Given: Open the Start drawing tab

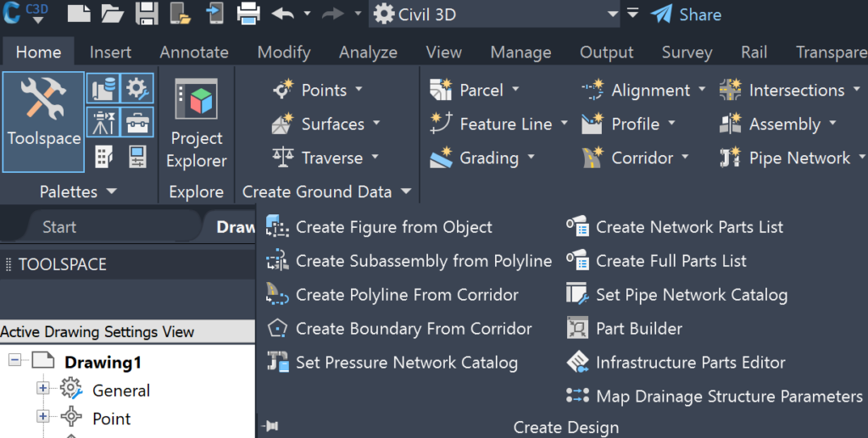Looking at the screenshot, I should [x=59, y=227].
